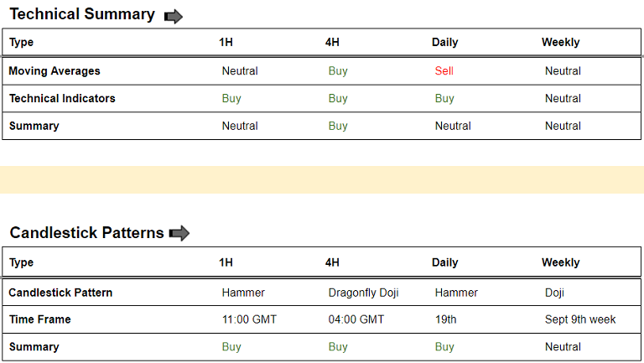Click the red Sell value for Moving Averages

coord(444,71)
